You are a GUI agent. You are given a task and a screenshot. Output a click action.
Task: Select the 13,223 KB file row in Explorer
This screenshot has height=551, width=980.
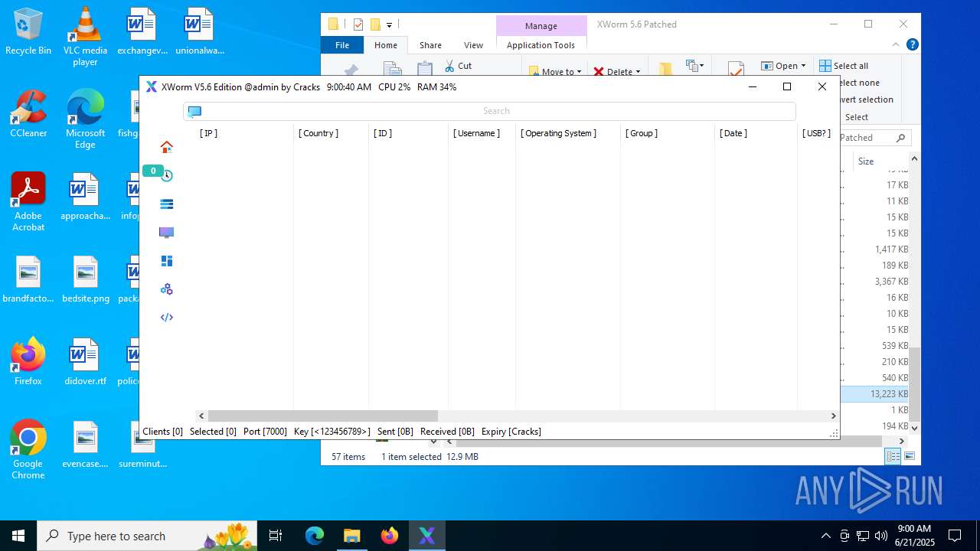coord(874,394)
